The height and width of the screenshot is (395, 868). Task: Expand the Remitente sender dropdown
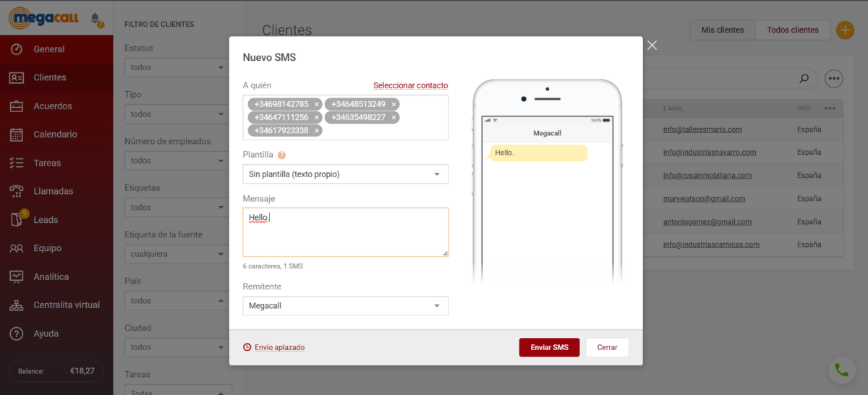(345, 306)
